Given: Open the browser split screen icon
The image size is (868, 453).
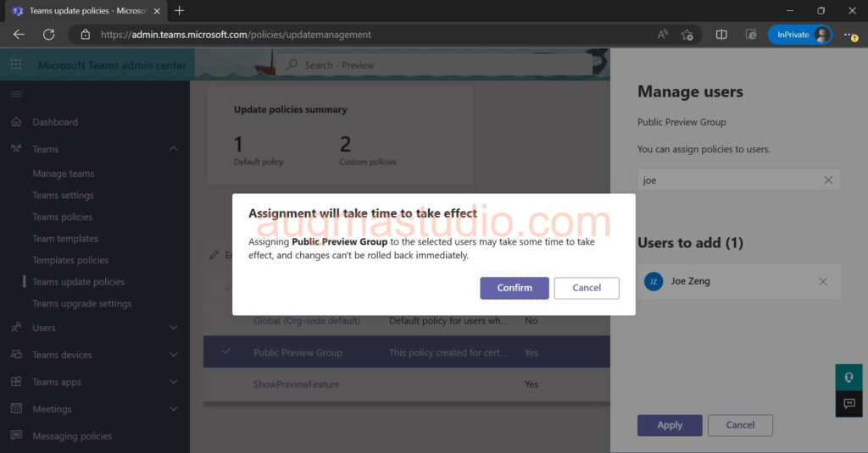Looking at the screenshot, I should 721,35.
